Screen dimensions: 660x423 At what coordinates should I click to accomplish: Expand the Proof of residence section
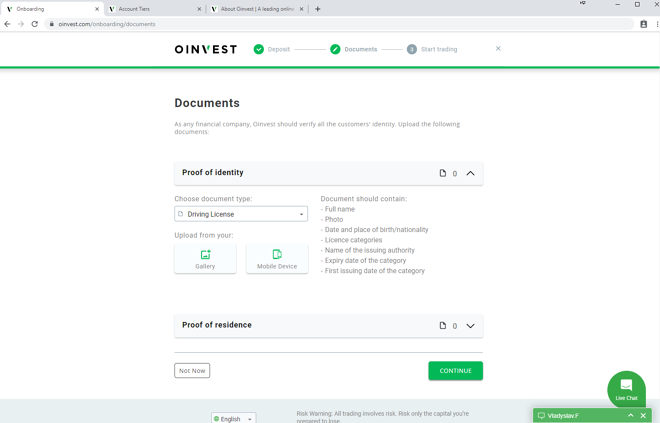(x=470, y=326)
